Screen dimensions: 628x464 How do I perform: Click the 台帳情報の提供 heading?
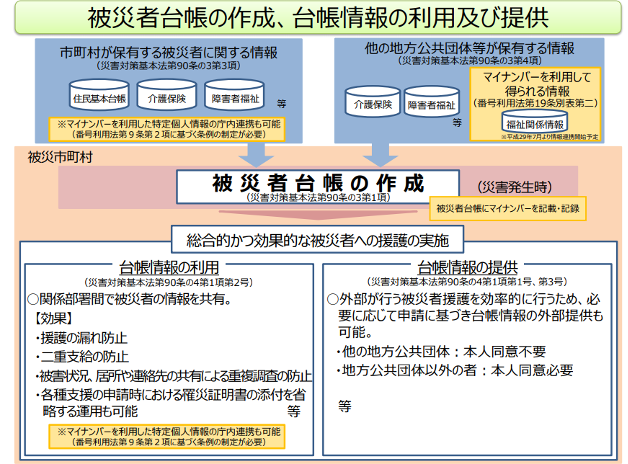tap(467, 267)
